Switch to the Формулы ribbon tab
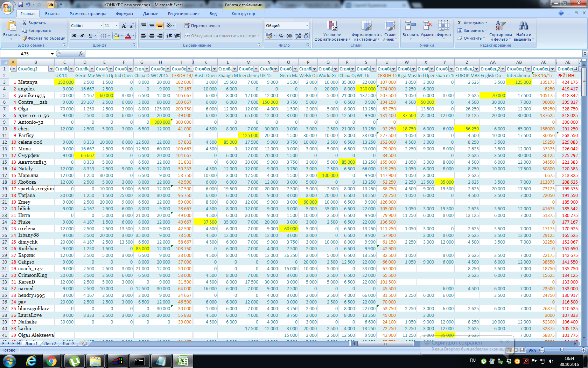This screenshot has width=588, height=368. (124, 14)
